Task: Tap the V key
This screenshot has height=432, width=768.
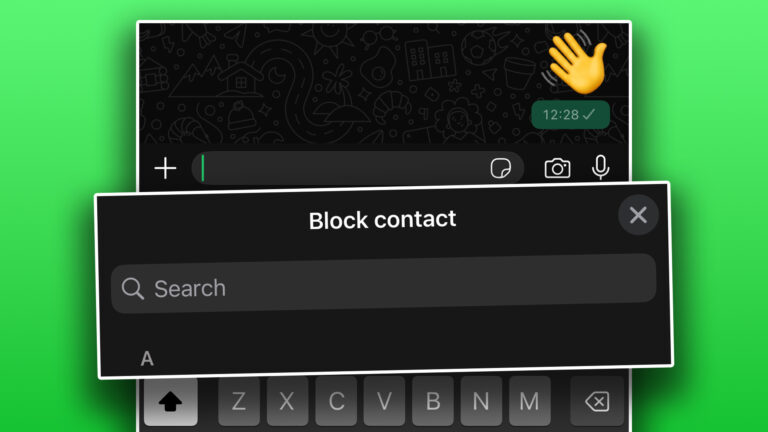Action: pyautogui.click(x=384, y=401)
